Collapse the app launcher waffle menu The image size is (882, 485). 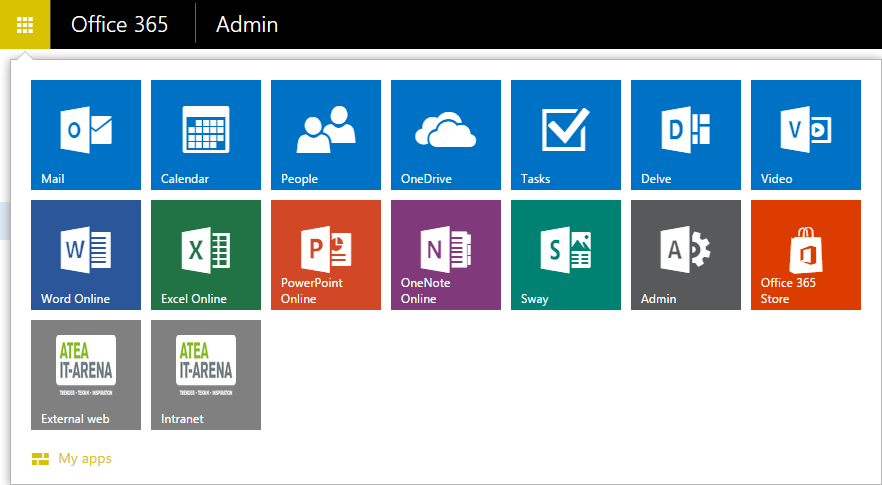[25, 24]
